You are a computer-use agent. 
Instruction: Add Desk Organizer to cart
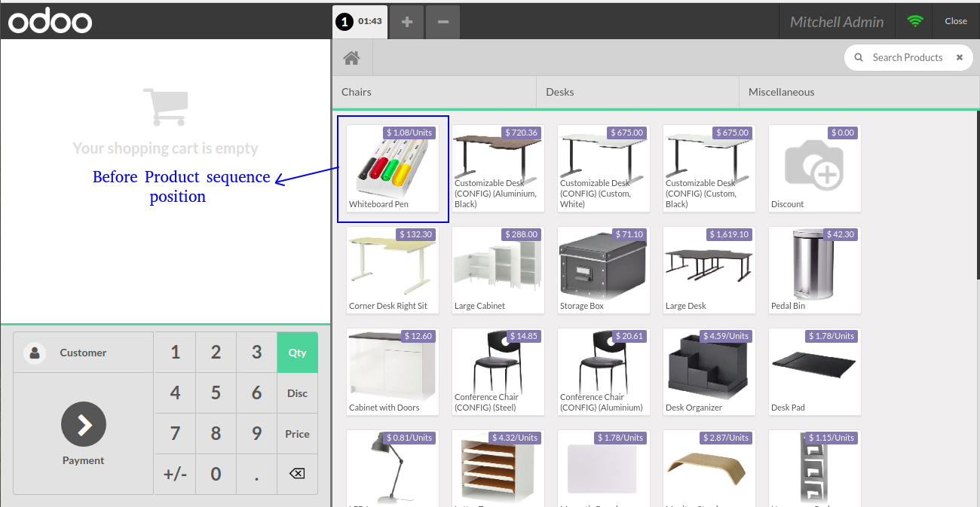point(709,372)
